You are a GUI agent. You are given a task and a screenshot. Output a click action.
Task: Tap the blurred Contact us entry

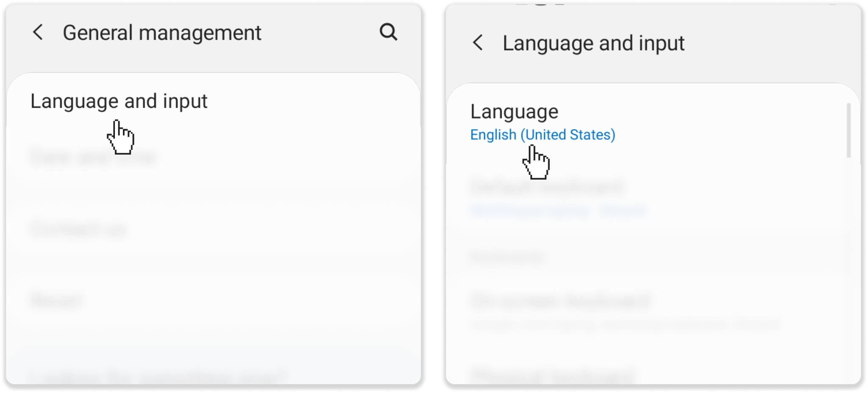pos(79,229)
